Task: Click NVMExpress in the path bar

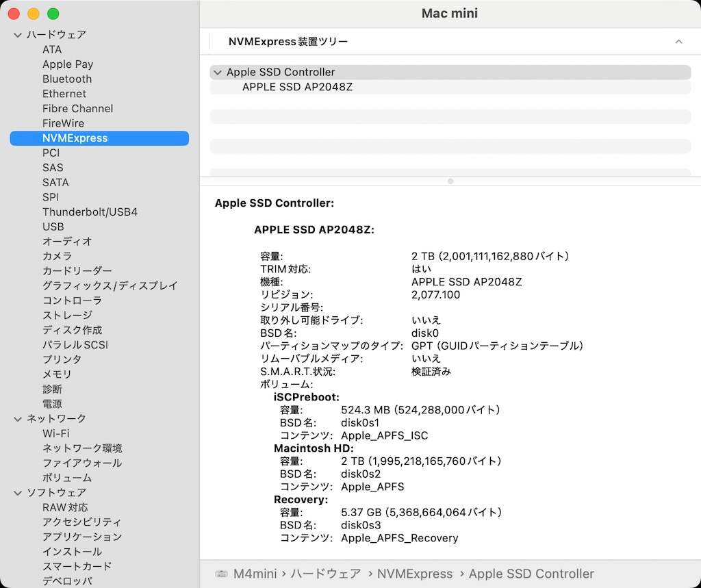Action: pos(415,574)
